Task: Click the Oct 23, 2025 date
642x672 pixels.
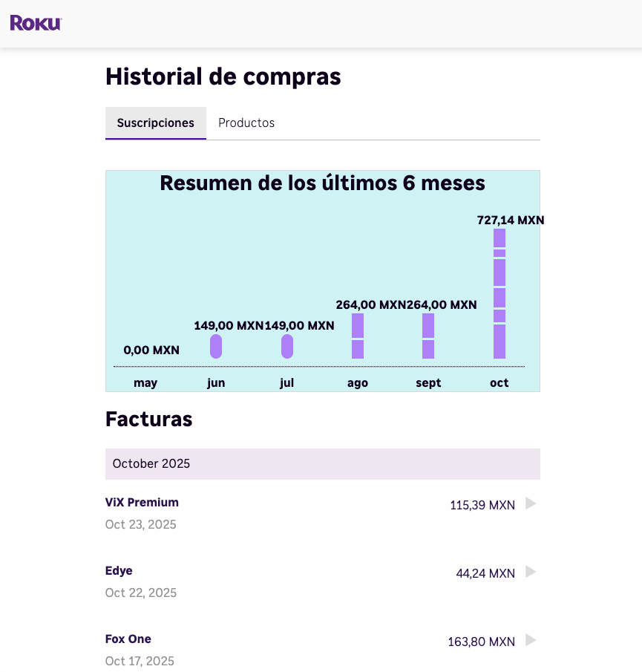Action: point(140,524)
